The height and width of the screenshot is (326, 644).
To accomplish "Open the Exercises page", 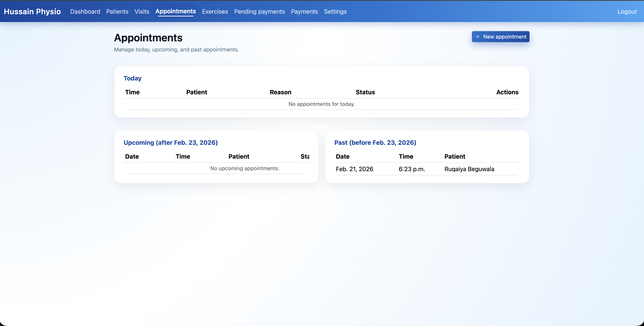I will (x=215, y=12).
